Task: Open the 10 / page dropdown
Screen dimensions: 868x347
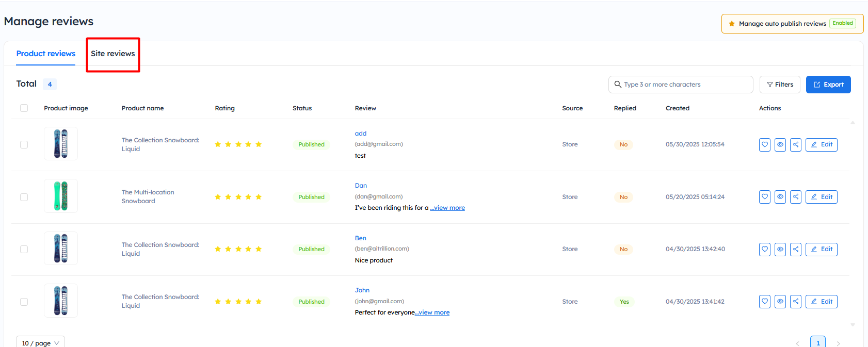Action: (x=40, y=343)
